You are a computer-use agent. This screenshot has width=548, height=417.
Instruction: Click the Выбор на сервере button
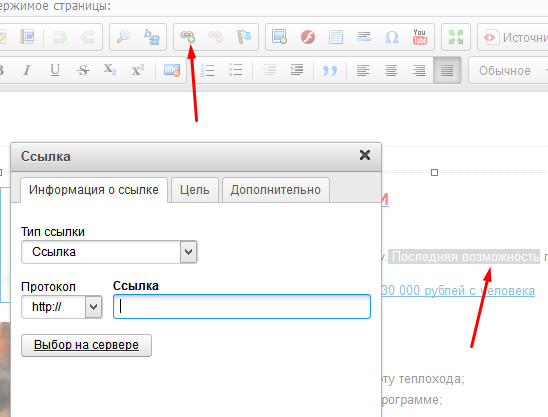[x=86, y=345]
